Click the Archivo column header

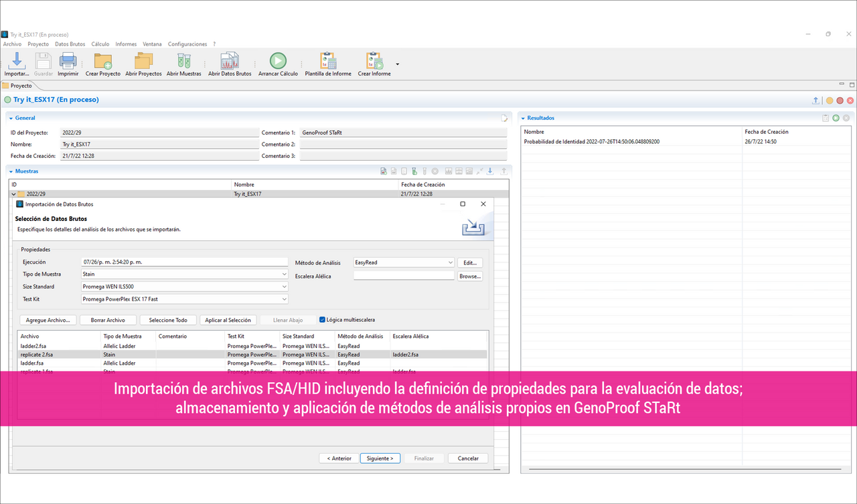click(x=59, y=336)
